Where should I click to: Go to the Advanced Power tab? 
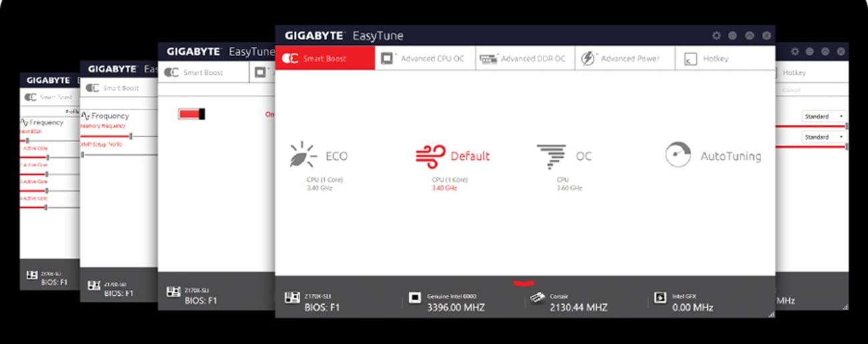point(625,58)
